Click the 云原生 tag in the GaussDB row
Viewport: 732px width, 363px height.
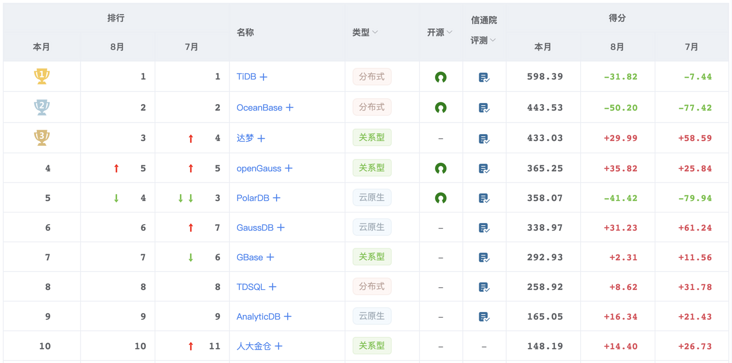372,227
